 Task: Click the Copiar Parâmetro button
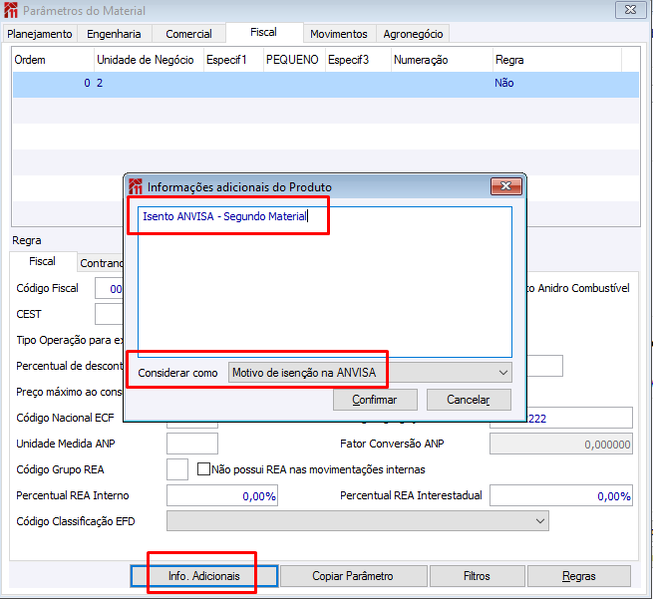click(x=353, y=576)
